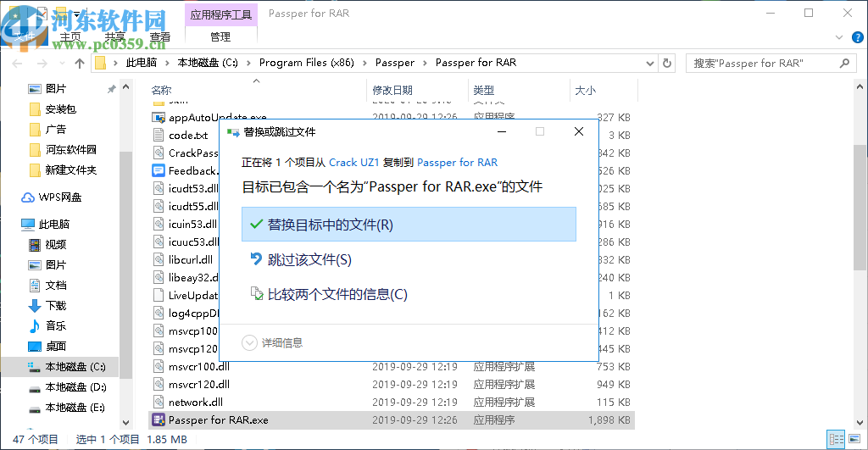Click file list scroll up arrow
Image resolution: width=868 pixels, height=450 pixels.
(x=860, y=87)
